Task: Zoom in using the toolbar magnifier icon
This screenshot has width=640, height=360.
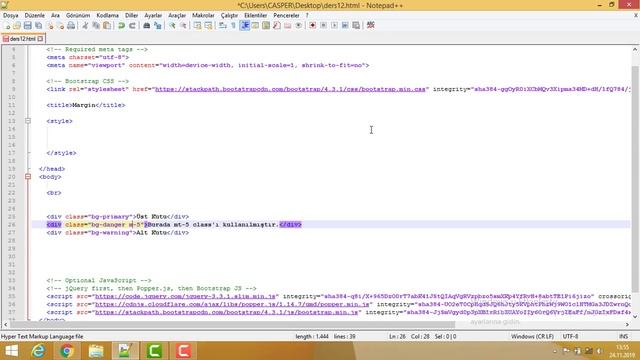Action: click(172, 25)
